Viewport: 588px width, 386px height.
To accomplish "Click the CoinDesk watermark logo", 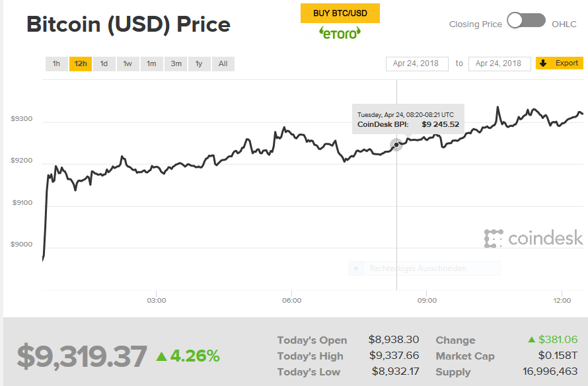I will [x=534, y=238].
